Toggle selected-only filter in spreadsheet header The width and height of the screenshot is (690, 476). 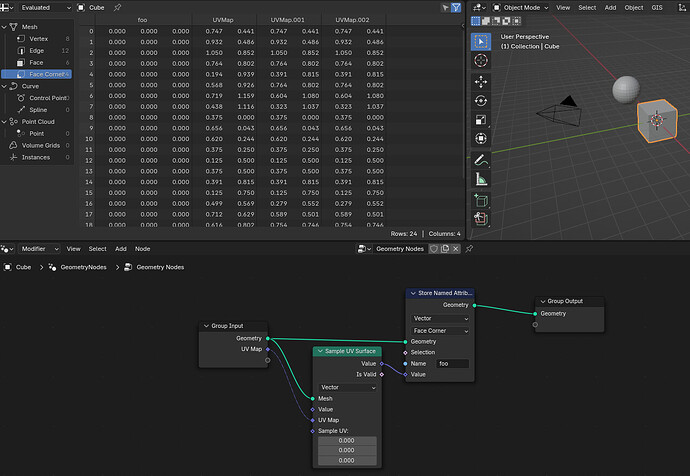coord(445,7)
